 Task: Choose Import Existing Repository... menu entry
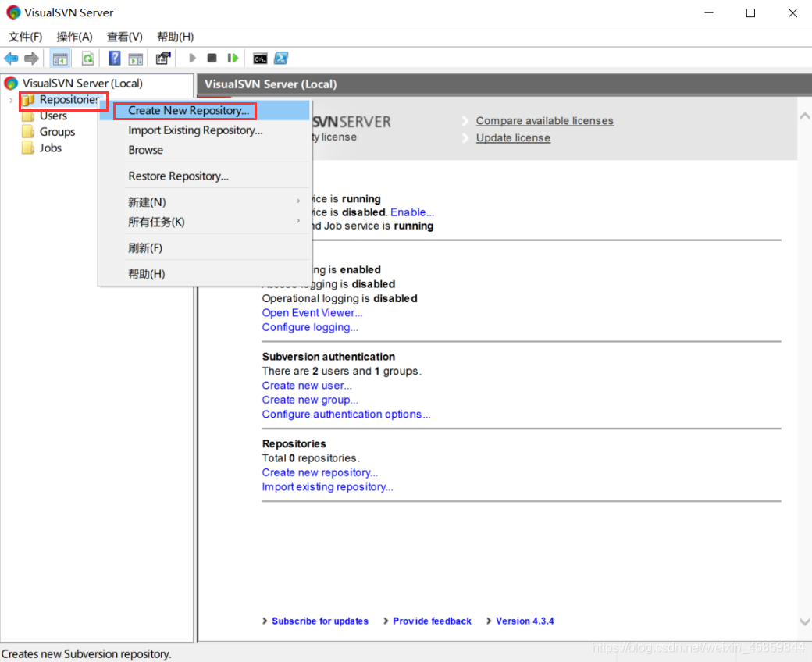tap(205, 130)
